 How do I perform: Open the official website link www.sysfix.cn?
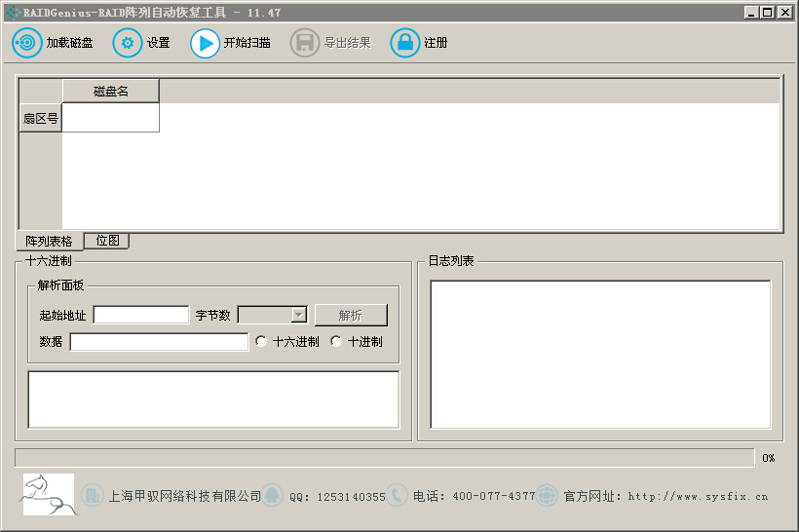[698, 496]
